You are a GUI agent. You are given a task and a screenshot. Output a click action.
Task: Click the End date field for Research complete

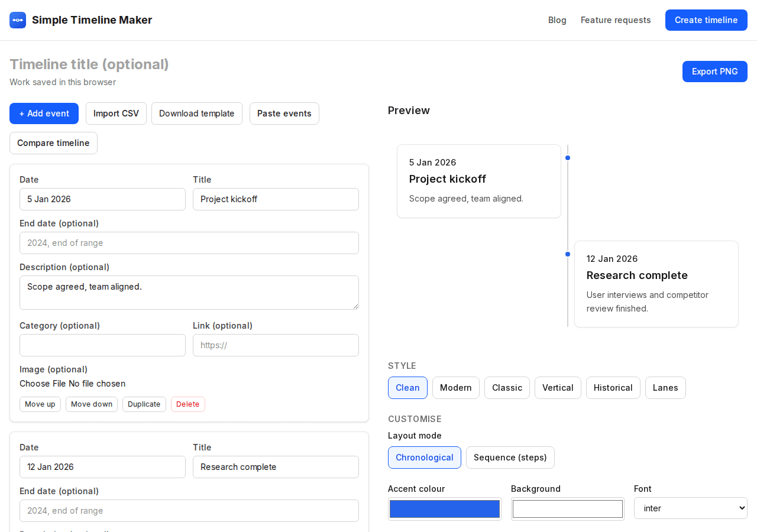189,511
